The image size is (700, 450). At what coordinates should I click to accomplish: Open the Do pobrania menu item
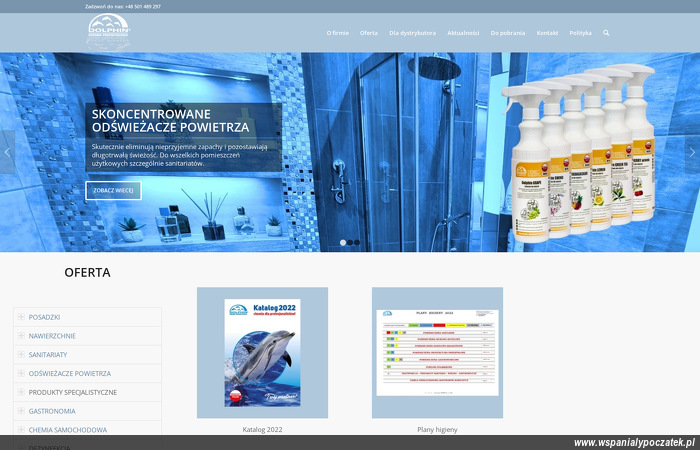[x=508, y=33]
